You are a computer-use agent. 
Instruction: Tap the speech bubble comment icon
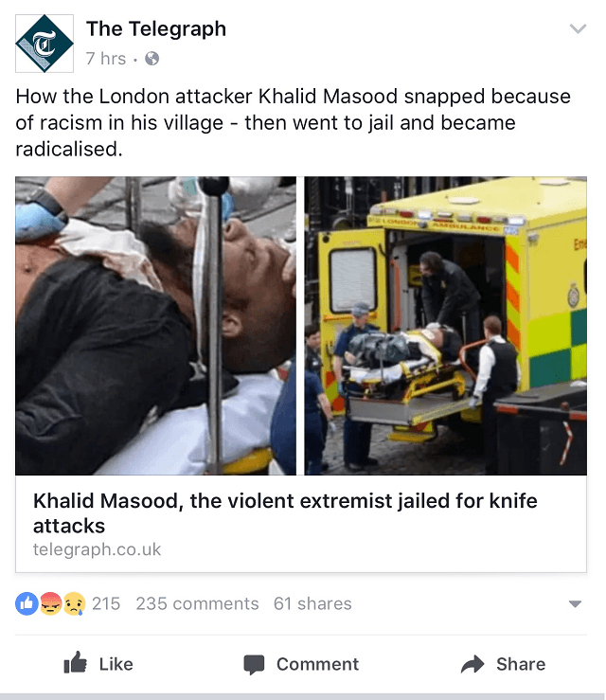tap(254, 664)
